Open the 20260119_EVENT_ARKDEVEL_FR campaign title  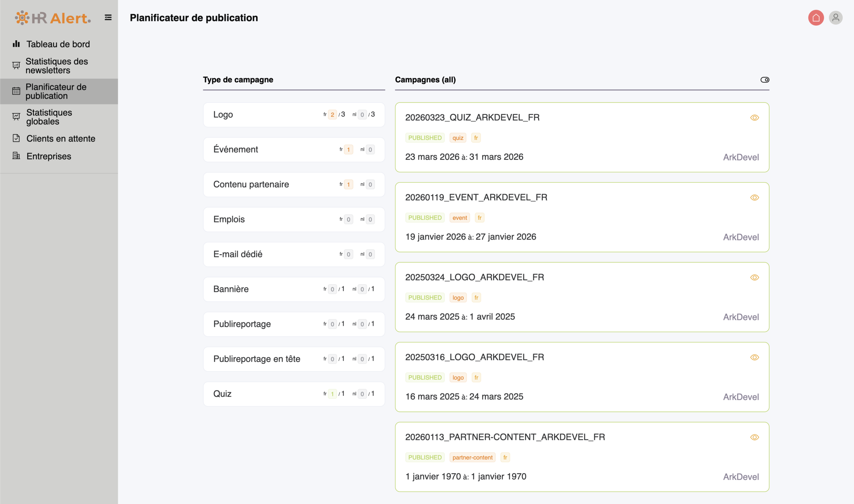pyautogui.click(x=476, y=197)
